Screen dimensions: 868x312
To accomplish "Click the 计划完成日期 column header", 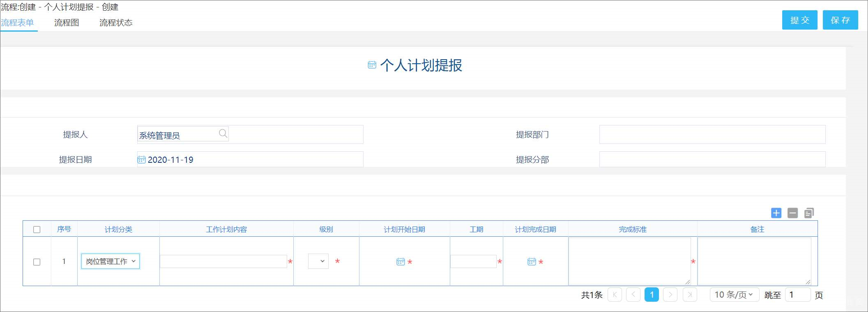I will tap(535, 229).
